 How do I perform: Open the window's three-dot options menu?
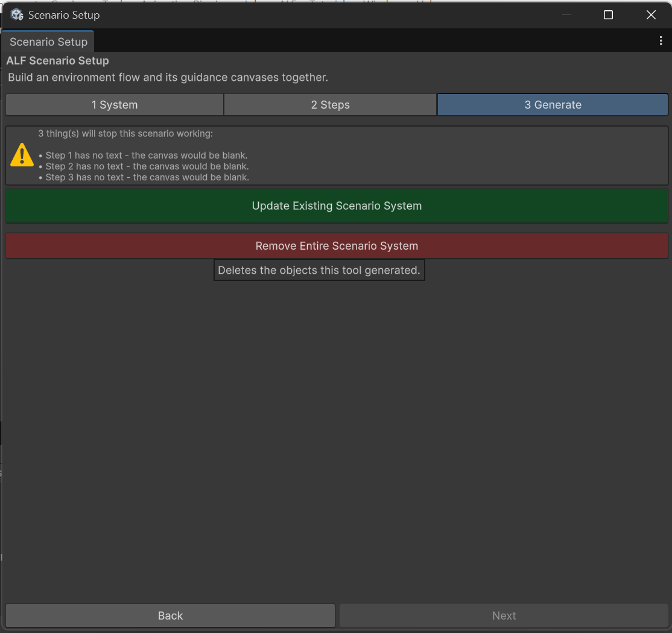click(661, 40)
